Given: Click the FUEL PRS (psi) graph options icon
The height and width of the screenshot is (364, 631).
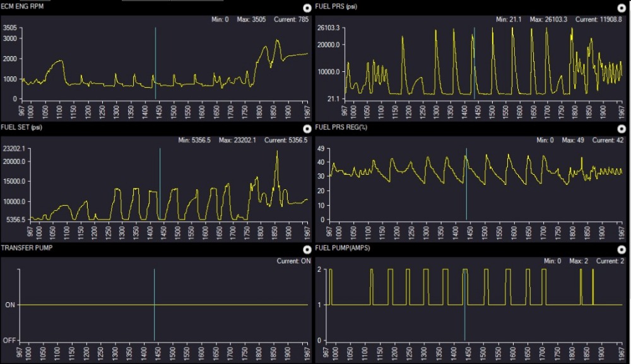Looking at the screenshot, I should tap(622, 8).
